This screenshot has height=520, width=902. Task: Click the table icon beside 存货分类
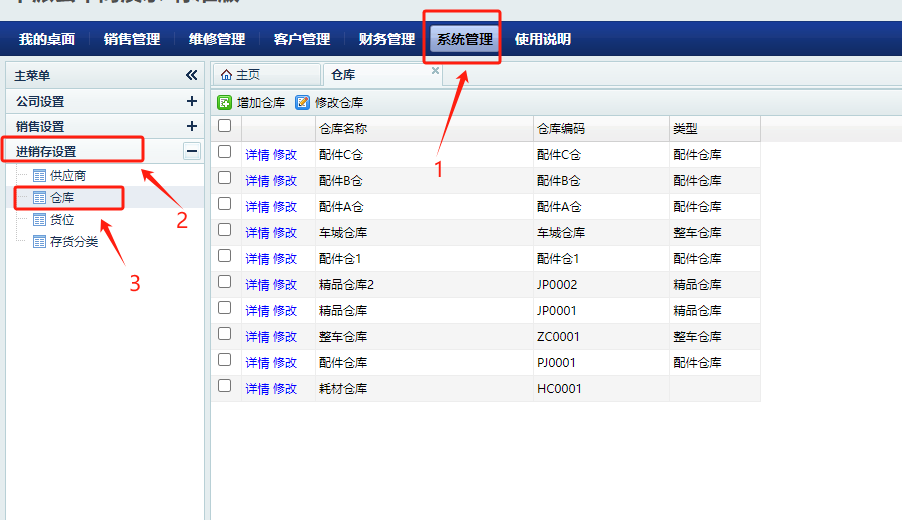(x=40, y=242)
